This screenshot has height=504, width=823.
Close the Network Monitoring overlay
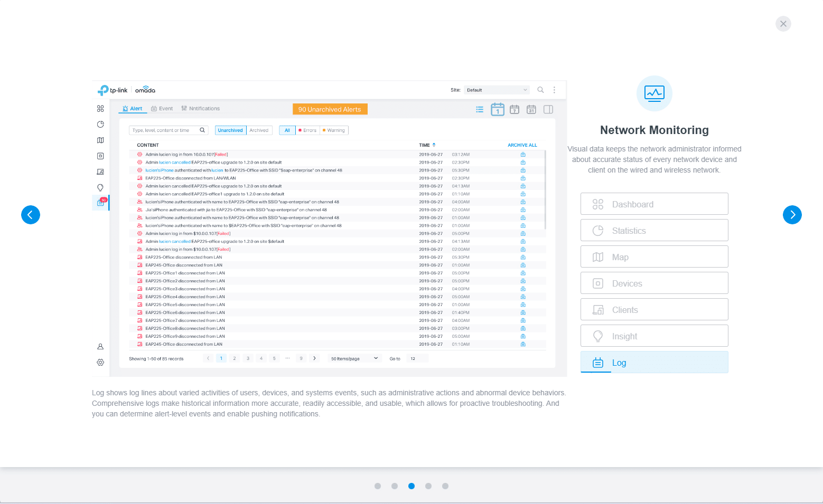[783, 24]
